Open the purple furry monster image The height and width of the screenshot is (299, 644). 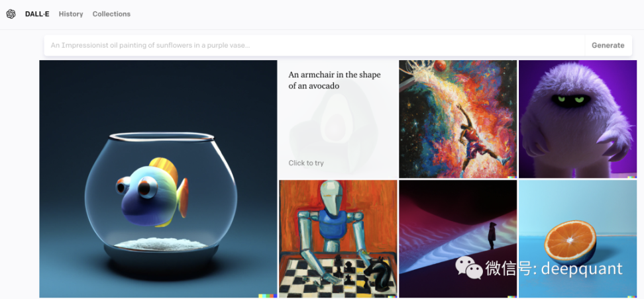[x=578, y=119]
